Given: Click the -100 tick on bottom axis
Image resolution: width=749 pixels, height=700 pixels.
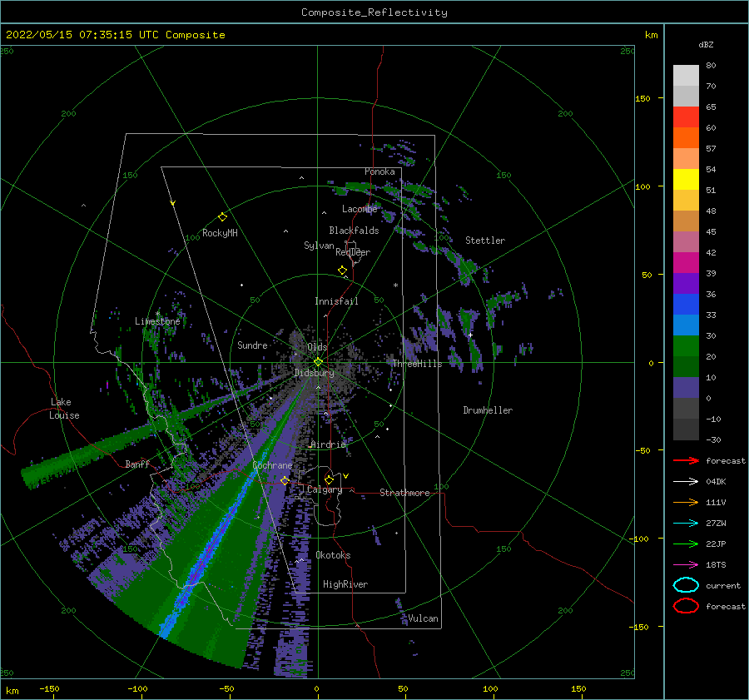Looking at the screenshot, I should coord(137,688).
